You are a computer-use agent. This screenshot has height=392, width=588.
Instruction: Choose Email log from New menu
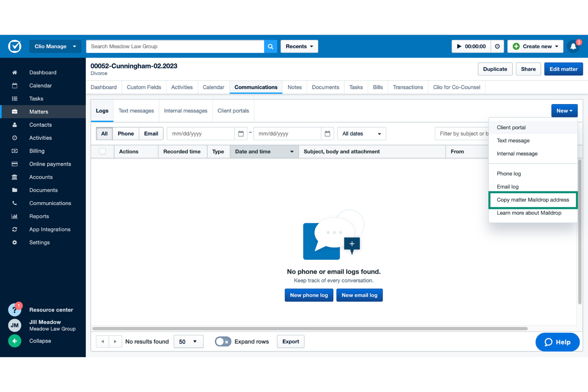tap(533, 187)
